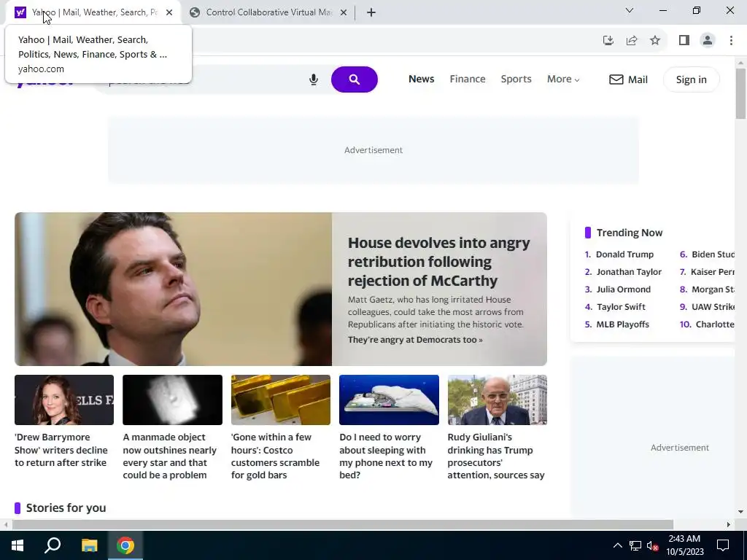Image resolution: width=747 pixels, height=560 pixels.
Task: Open the Rudy Giuliani photo thumbnail
Action: 498,400
